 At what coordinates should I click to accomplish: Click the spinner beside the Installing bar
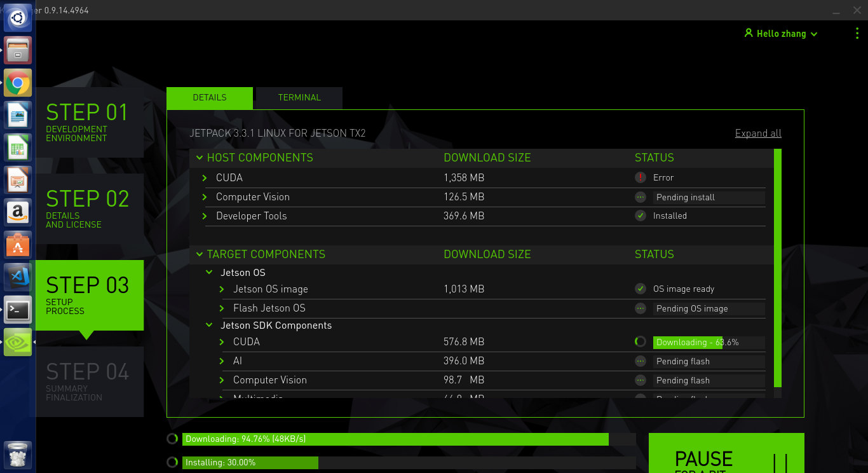172,462
